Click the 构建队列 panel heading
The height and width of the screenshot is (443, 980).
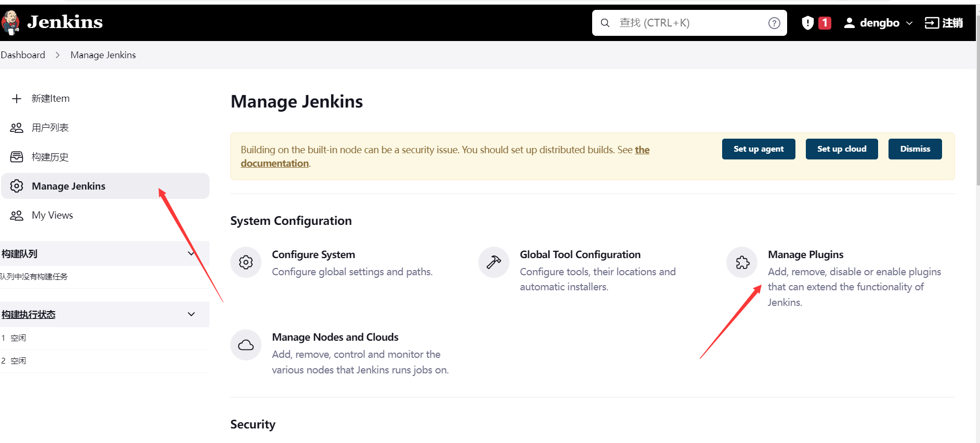[x=20, y=254]
